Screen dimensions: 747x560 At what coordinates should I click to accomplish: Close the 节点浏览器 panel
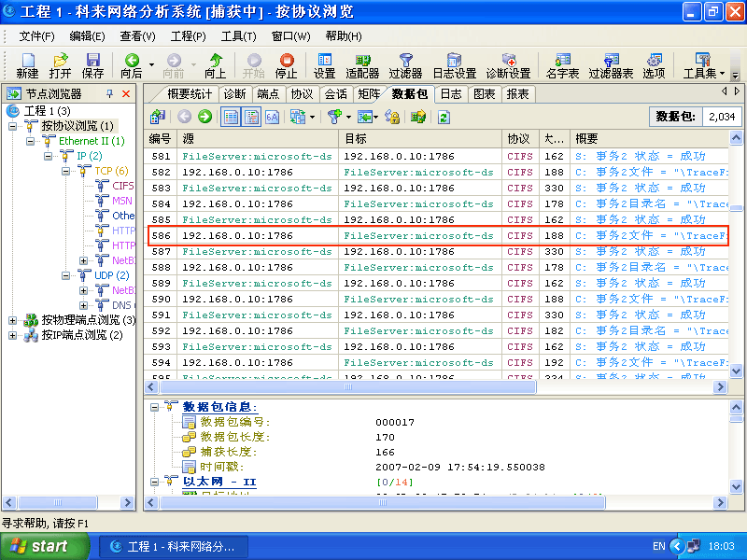[x=126, y=94]
